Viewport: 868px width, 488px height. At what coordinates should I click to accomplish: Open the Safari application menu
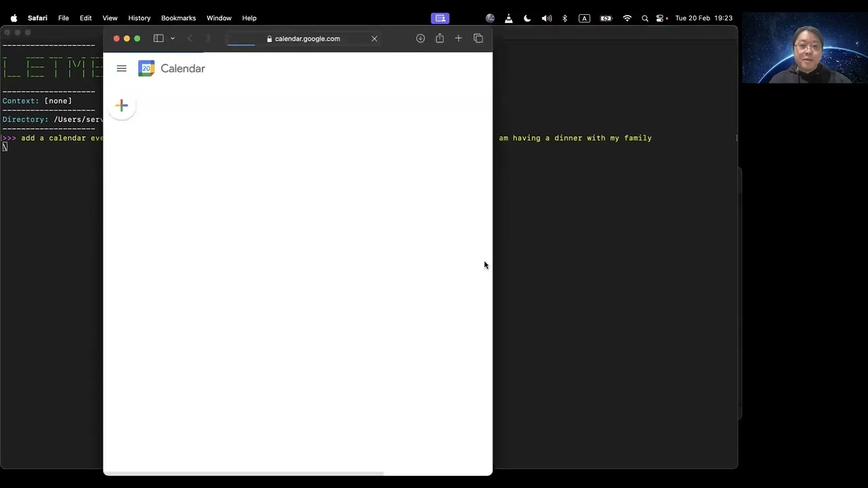37,18
